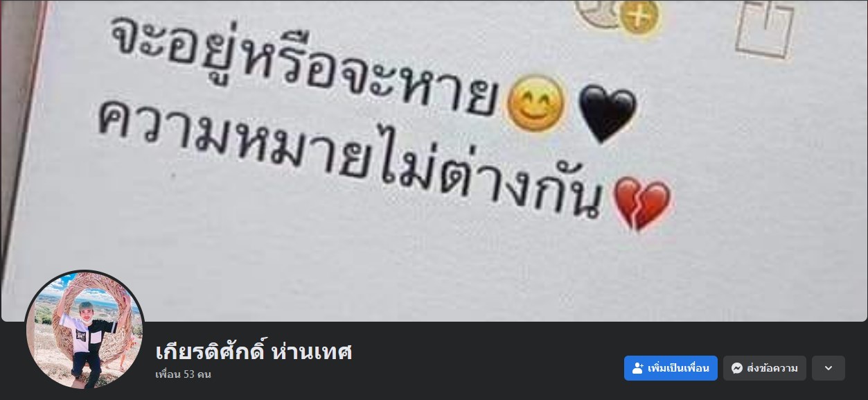Open the เพื่อน 53 คน friends list

point(184,374)
